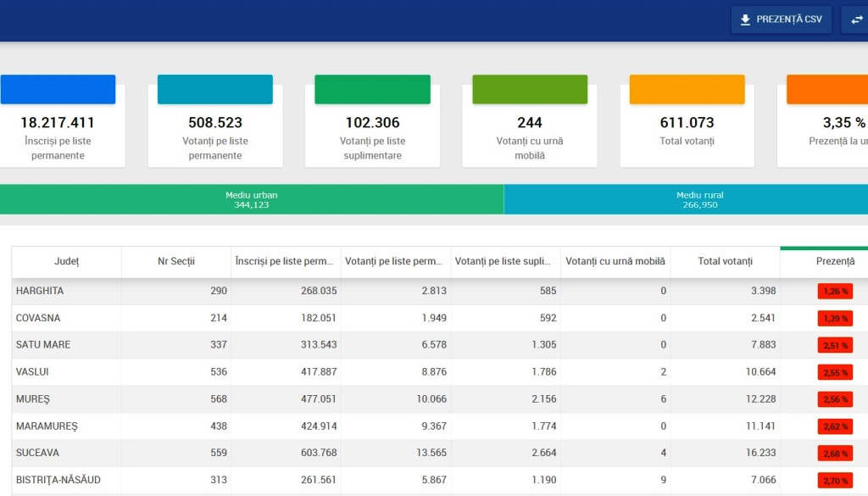Click Bistrița-Năsăud's 2,70 % turnout badge
Viewport: 868px width, 496px height.
[835, 481]
